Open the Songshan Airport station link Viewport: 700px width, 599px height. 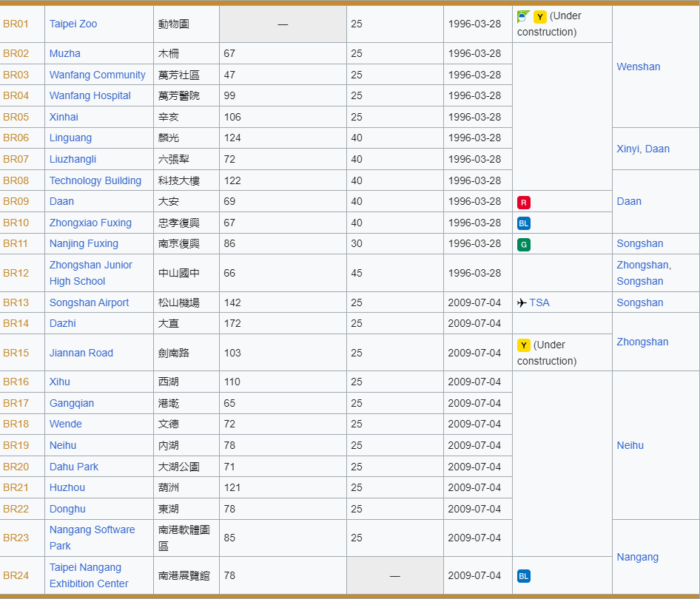coord(89,302)
